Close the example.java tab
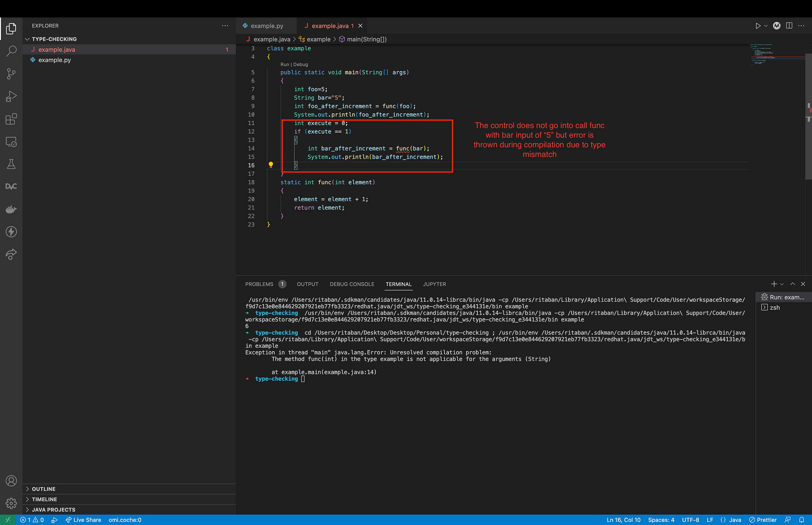812x525 pixels. 360,26
